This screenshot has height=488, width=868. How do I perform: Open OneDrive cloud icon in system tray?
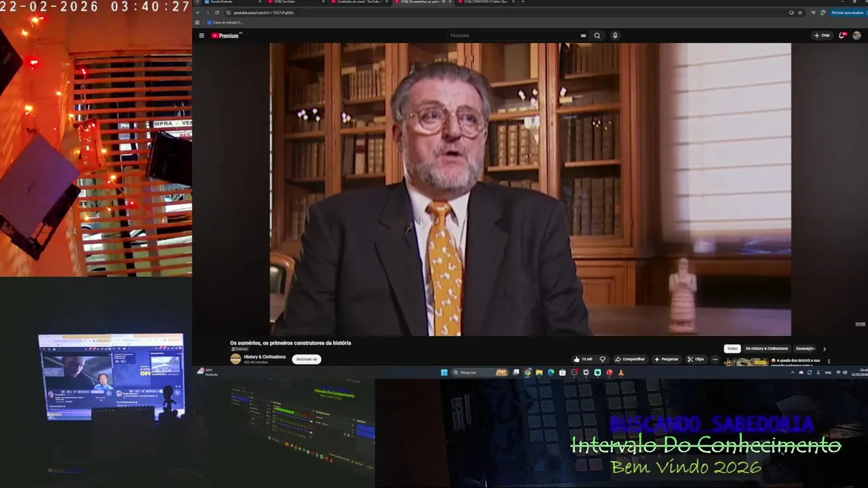[x=801, y=372]
